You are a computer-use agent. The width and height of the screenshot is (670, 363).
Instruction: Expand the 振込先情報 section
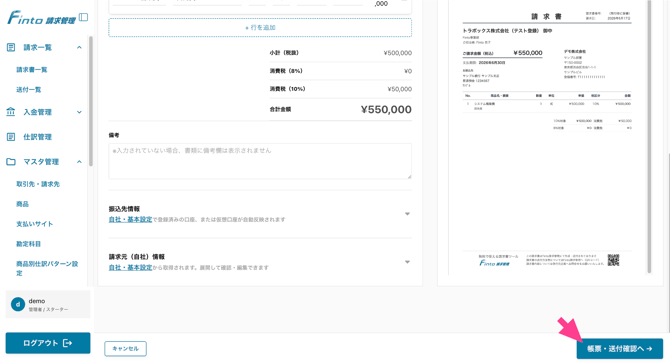click(x=407, y=214)
